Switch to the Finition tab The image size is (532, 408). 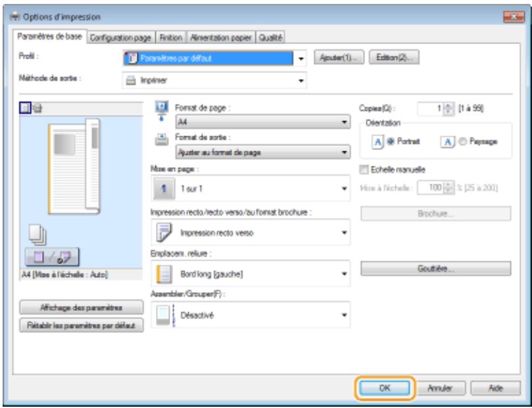coord(171,38)
